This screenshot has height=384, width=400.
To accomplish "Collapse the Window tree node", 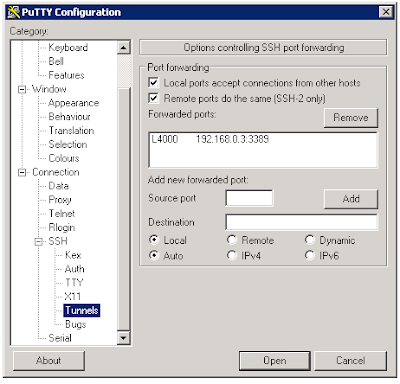I will 22,89.
